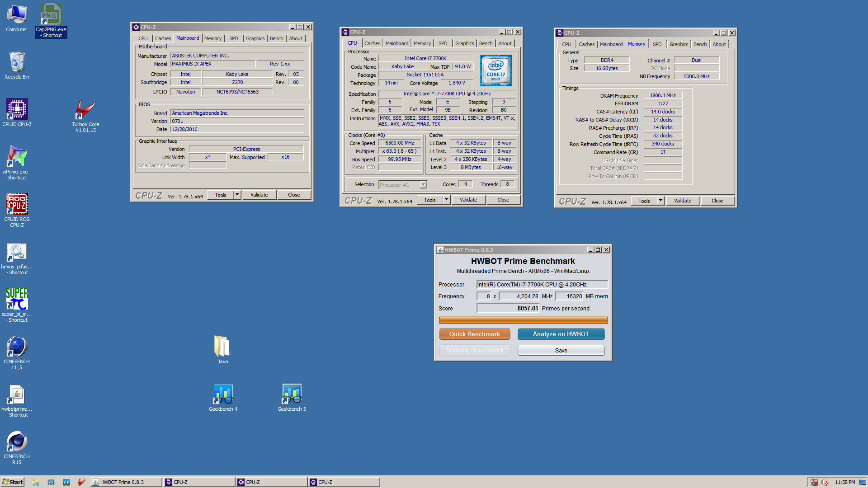Click the Intel Core i7 logo
This screenshot has width=868, height=488.
(x=496, y=70)
